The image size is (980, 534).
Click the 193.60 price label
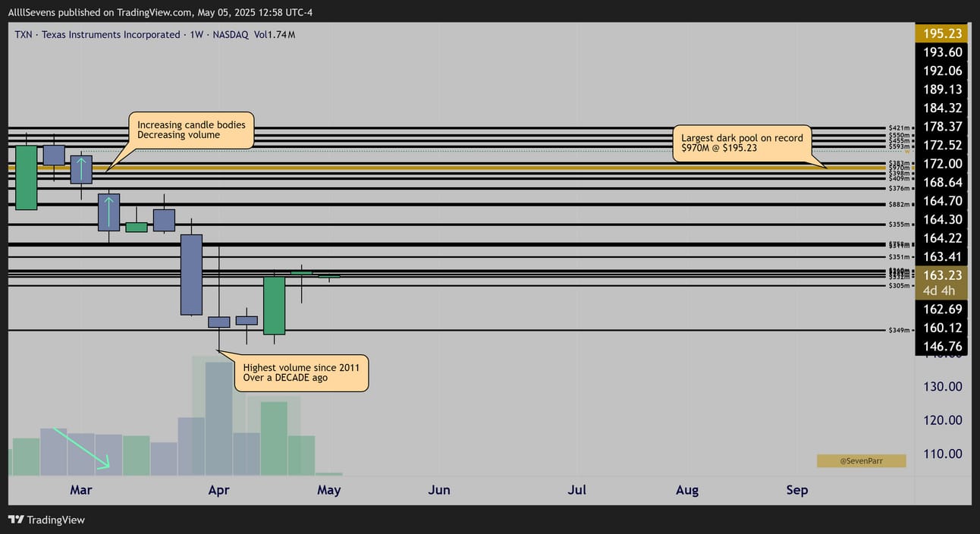click(x=943, y=52)
